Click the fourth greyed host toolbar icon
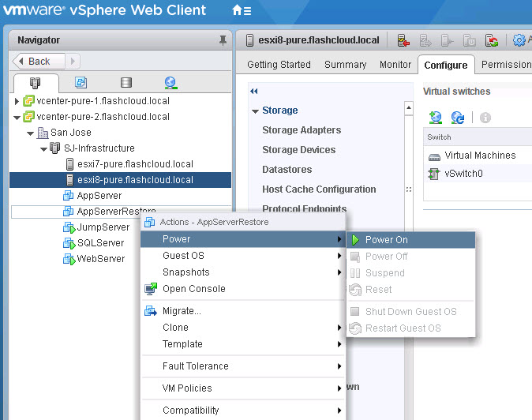 click(x=469, y=41)
